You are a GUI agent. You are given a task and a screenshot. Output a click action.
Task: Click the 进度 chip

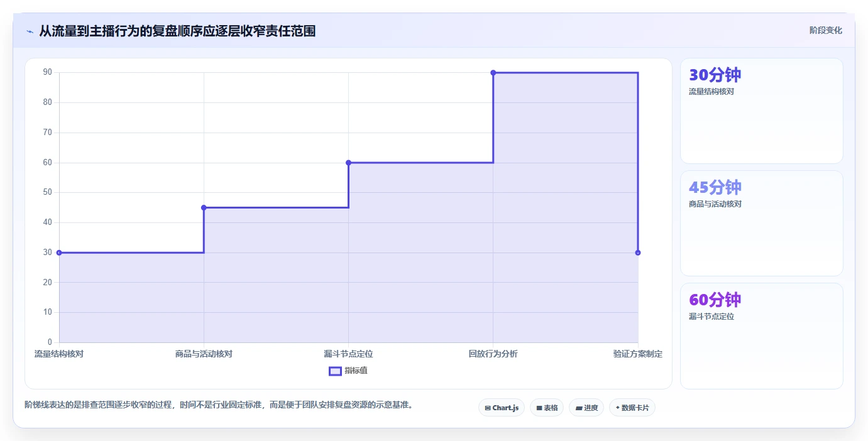tap(586, 408)
